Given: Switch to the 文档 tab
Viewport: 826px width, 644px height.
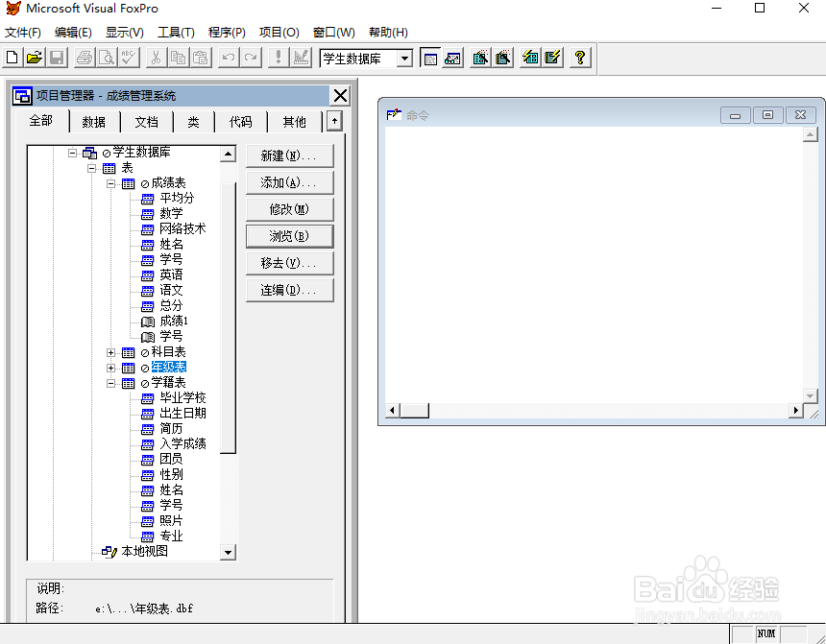Looking at the screenshot, I should [146, 122].
